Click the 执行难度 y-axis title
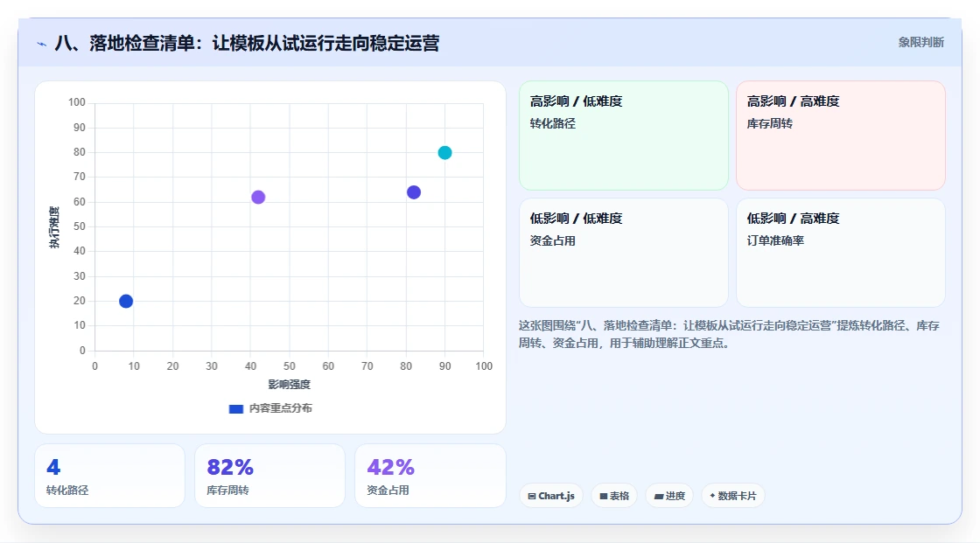This screenshot has height=543, width=980. pos(54,227)
